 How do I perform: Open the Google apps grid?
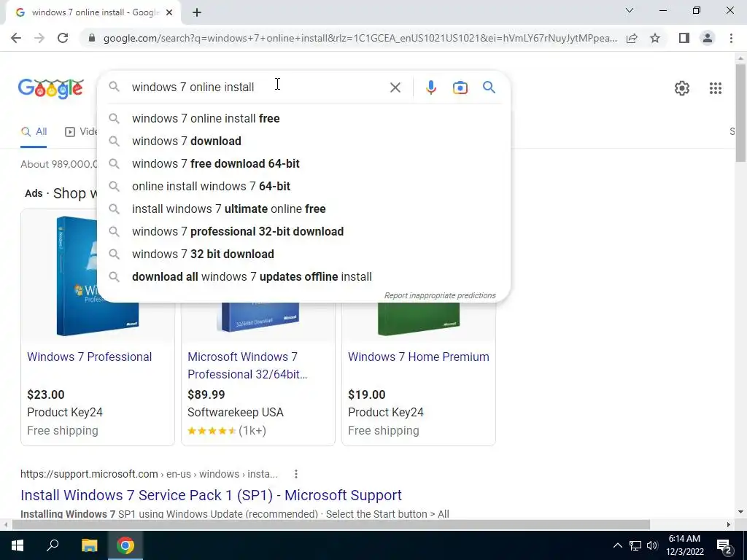point(715,88)
